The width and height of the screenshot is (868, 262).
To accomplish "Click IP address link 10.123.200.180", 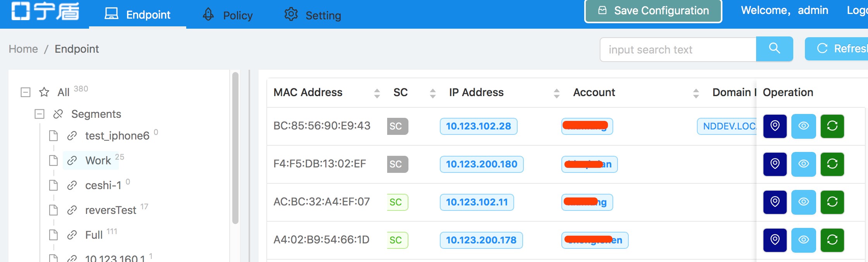I will point(482,164).
